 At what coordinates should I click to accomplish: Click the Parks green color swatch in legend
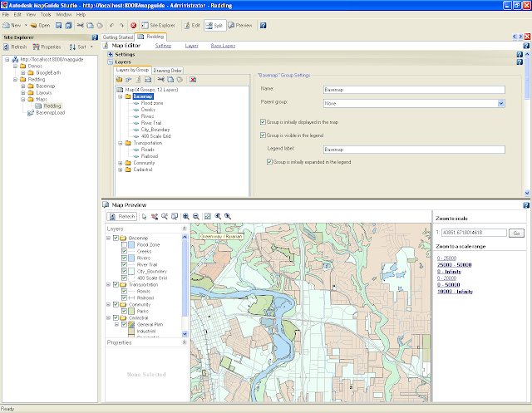131,312
